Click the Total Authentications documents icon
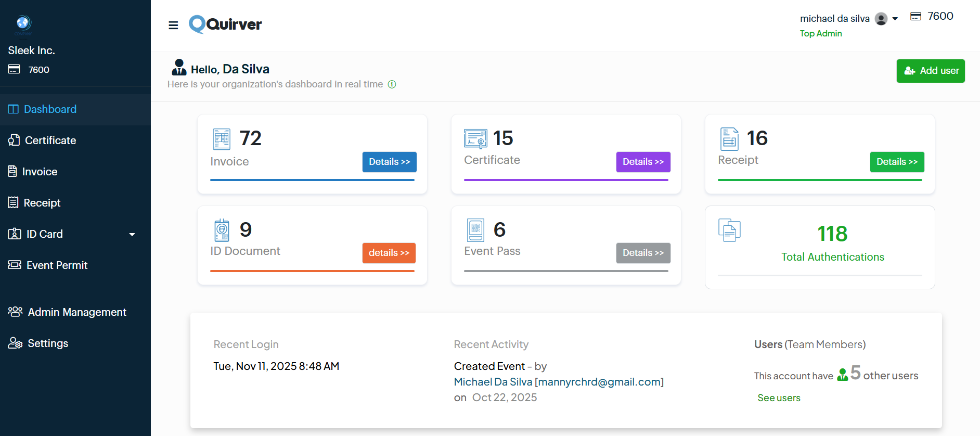Image resolution: width=980 pixels, height=436 pixels. [729, 230]
